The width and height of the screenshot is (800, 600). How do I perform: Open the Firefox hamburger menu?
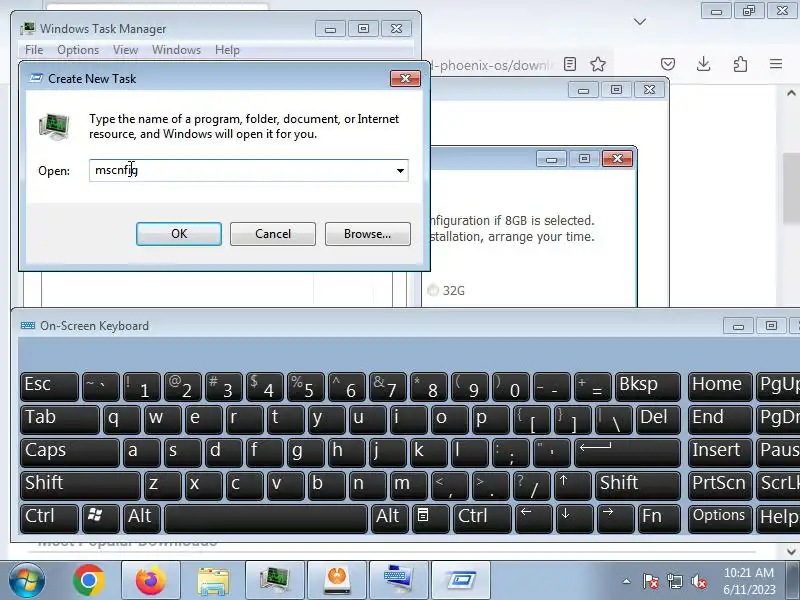coord(776,64)
